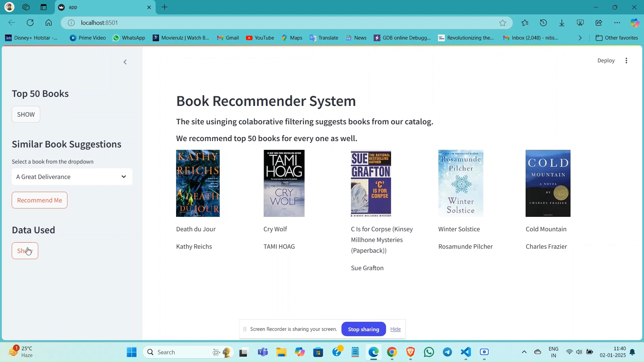Open Revolutionizing the... bookmark
644x362 pixels.
click(466, 38)
